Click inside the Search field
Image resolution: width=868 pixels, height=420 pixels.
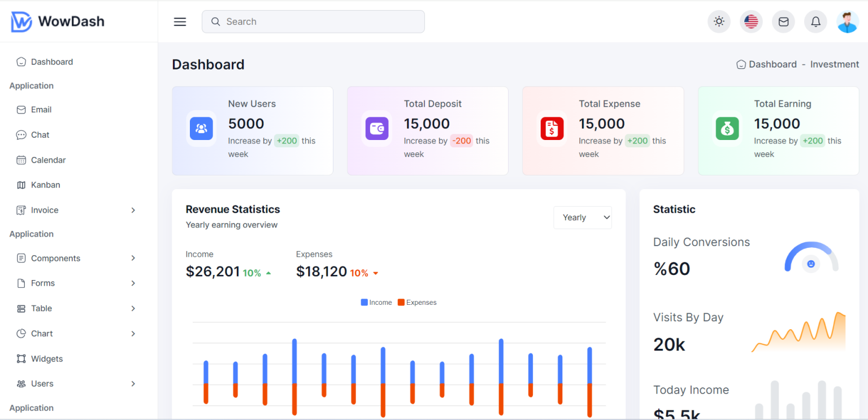click(x=313, y=21)
